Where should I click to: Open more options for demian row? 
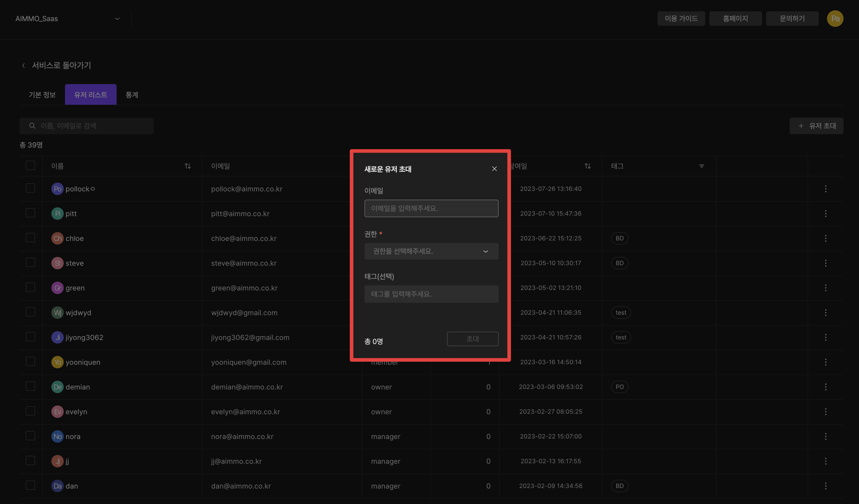pos(825,387)
